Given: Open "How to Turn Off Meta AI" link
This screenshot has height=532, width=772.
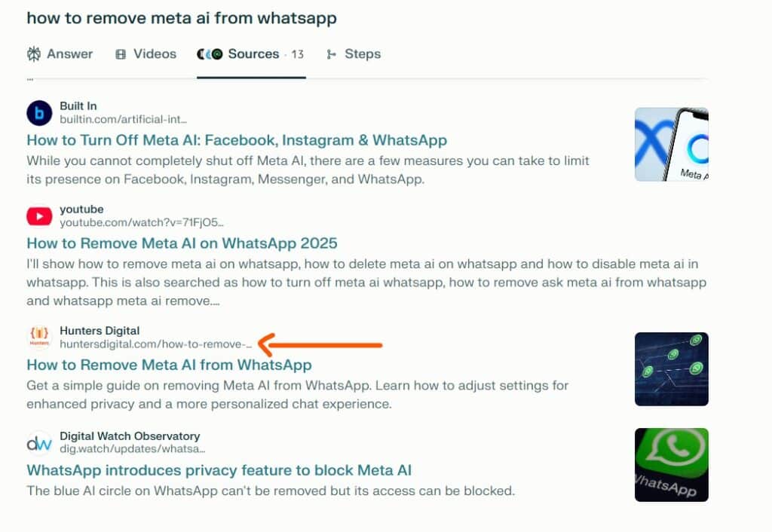Looking at the screenshot, I should [x=237, y=140].
